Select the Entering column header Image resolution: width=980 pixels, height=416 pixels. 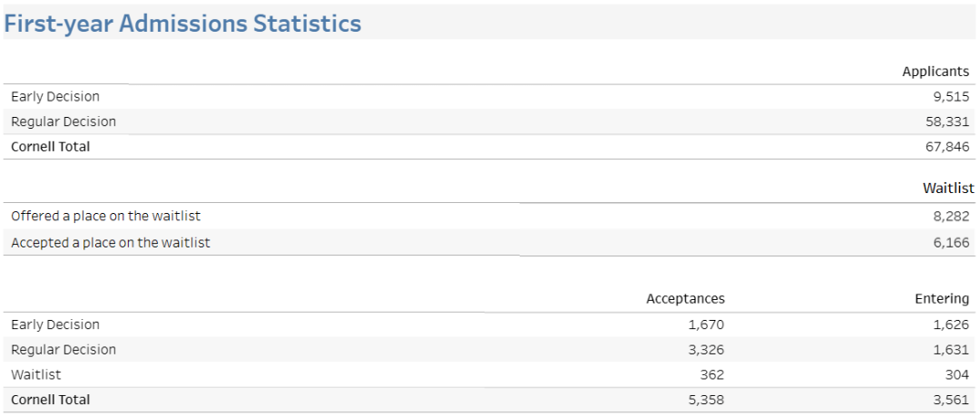tap(942, 298)
